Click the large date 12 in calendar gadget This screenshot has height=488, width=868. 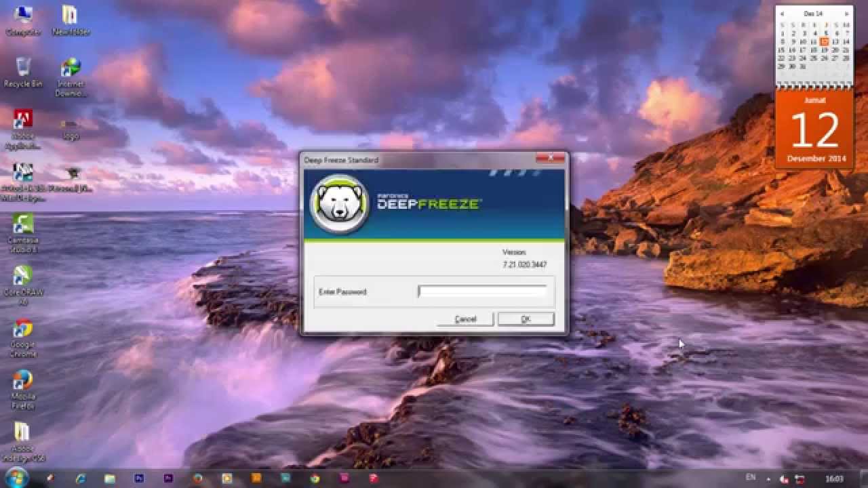coord(814,130)
